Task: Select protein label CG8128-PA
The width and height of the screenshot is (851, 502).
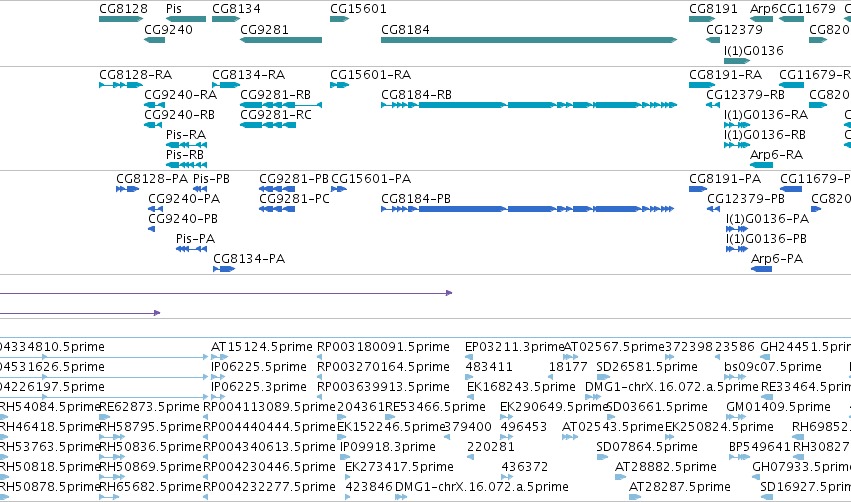Action: [152, 179]
